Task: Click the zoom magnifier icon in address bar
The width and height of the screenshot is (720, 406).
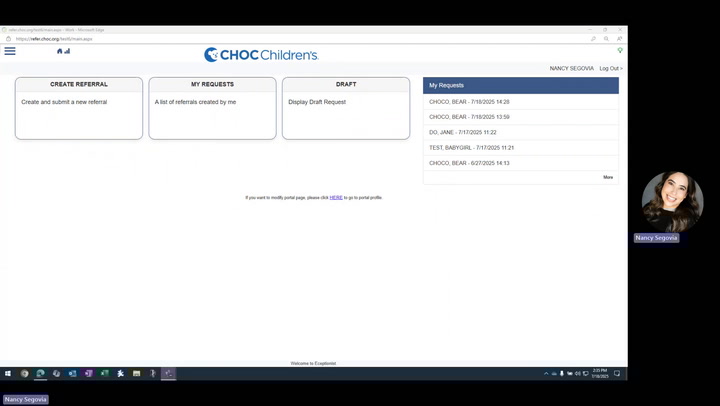Action: tap(606, 39)
